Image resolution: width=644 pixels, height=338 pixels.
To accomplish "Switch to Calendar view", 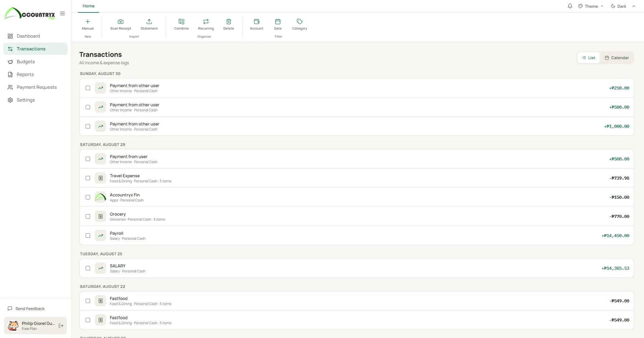I will [x=617, y=58].
